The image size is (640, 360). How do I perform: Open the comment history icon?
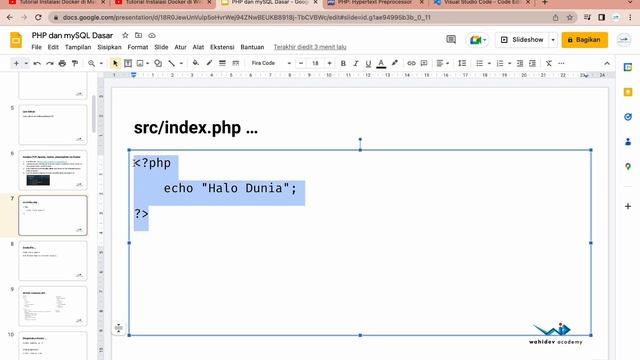tap(451, 40)
